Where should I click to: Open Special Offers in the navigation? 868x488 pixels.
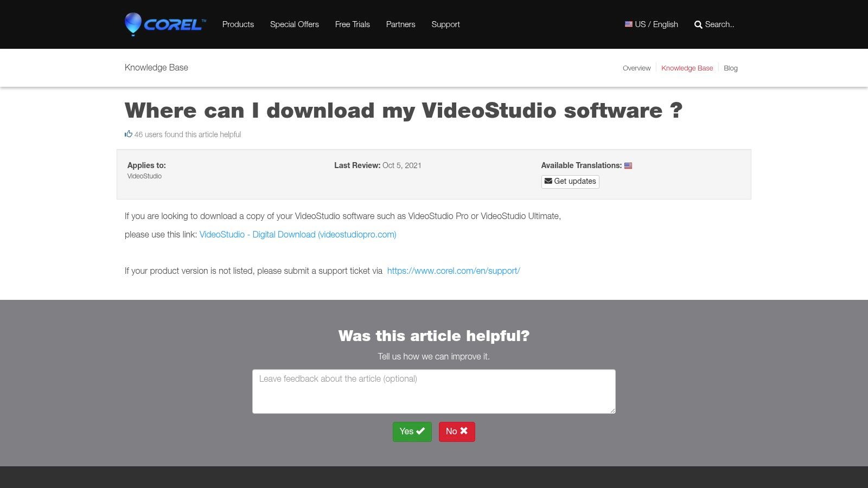(x=295, y=24)
